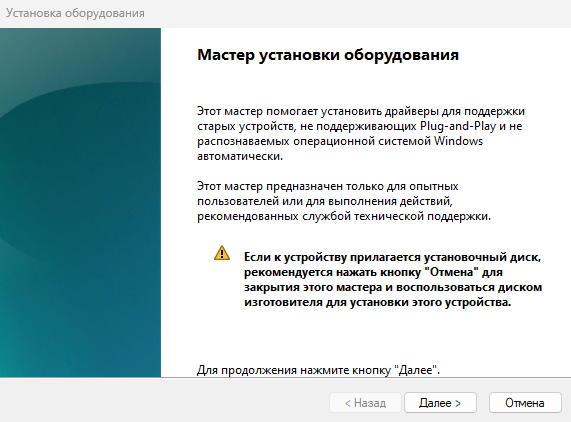Click the word "Windows" in the first paragraph
The height and width of the screenshot is (422, 571).
[458, 141]
